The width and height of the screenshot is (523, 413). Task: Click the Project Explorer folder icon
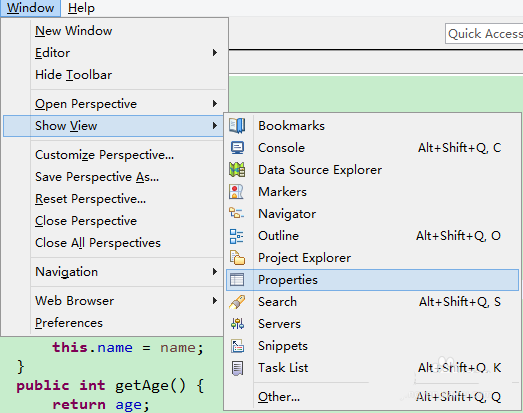point(237,258)
